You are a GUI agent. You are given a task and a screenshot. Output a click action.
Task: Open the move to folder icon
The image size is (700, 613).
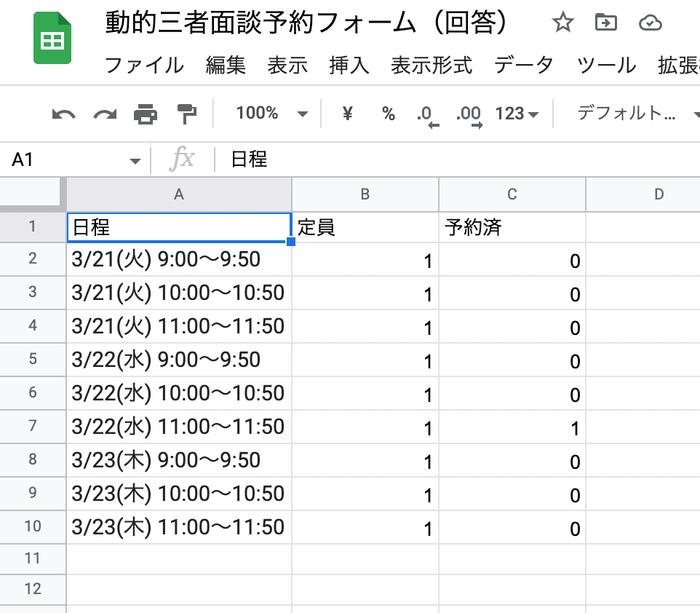[606, 23]
